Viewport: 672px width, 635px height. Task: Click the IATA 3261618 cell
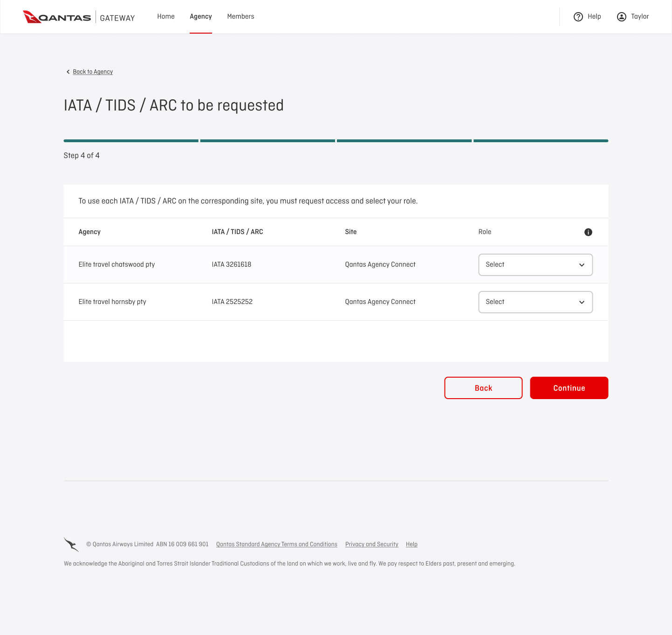[232, 264]
